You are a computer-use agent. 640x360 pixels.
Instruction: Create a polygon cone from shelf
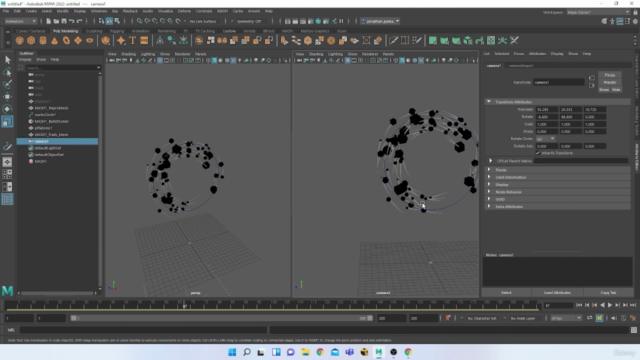[54, 40]
